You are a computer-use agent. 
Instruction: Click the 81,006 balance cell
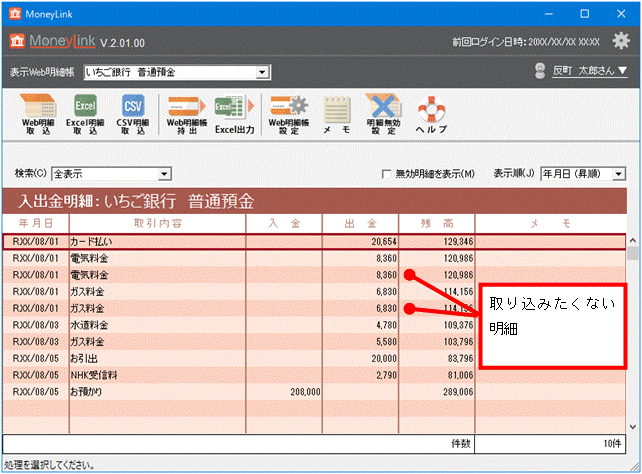click(x=437, y=375)
